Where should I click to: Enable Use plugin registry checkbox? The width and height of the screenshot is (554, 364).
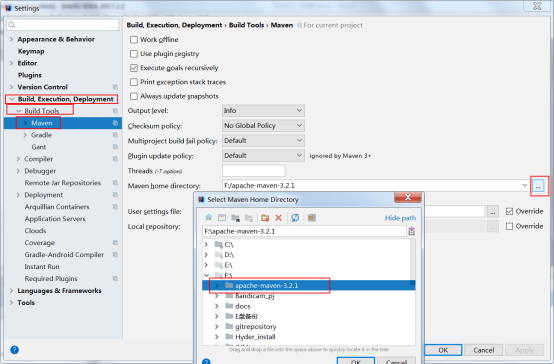[x=134, y=54]
